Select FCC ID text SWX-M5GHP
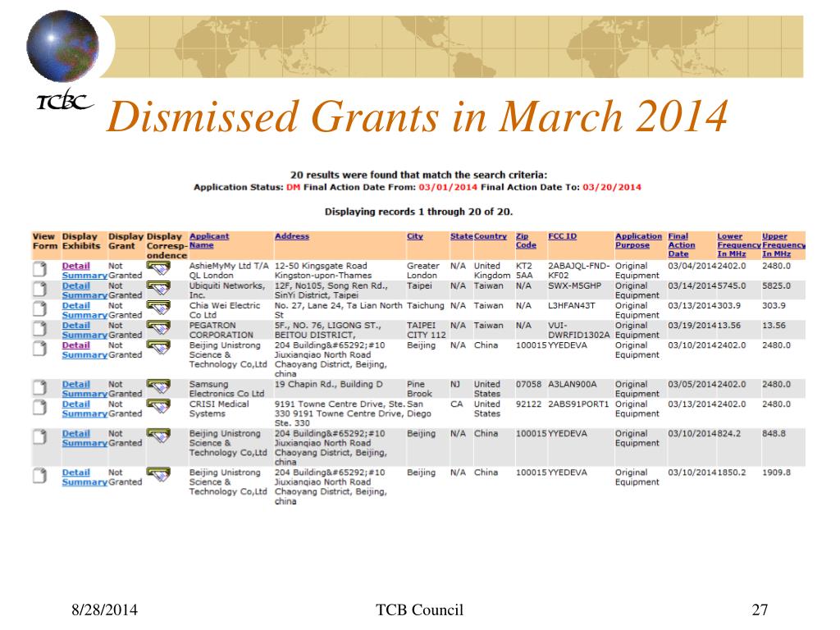Screen dimensions: 840x630 point(575,285)
